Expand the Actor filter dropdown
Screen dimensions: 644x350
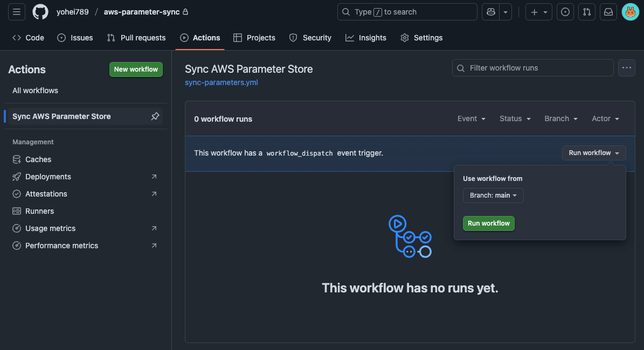(x=605, y=118)
